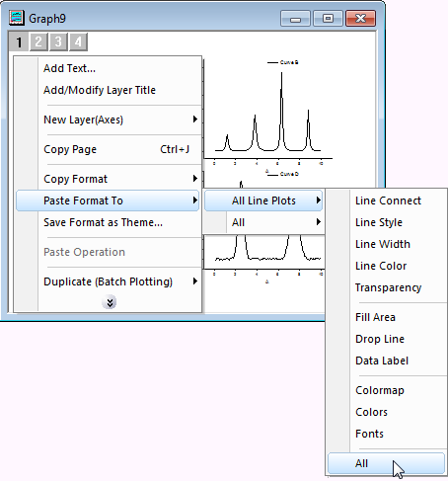Close the Graph9 window
Image resolution: width=448 pixels, height=481 pixels.
tap(360, 19)
